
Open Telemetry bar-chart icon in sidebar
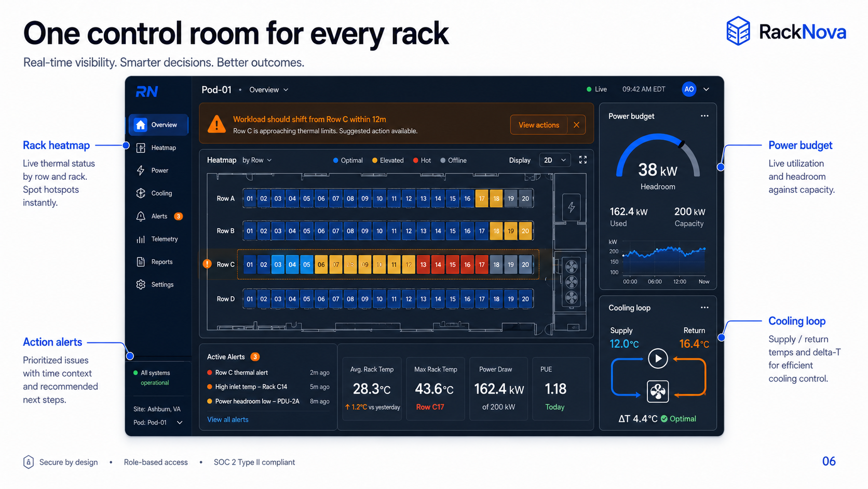pyautogui.click(x=141, y=239)
